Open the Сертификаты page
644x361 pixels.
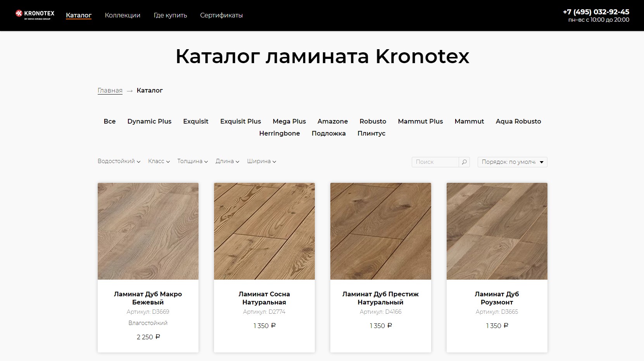point(221,15)
